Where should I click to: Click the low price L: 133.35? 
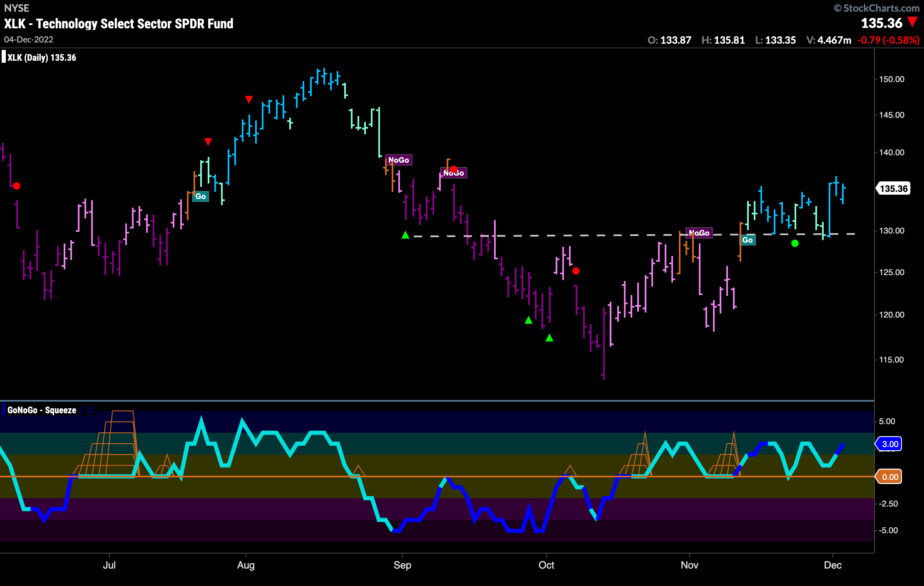click(775, 40)
